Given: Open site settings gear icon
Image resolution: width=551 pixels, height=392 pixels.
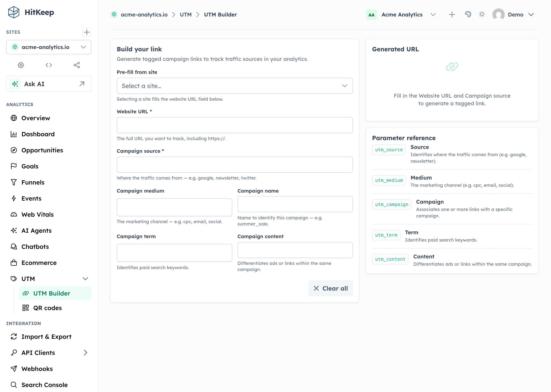Looking at the screenshot, I should point(21,65).
